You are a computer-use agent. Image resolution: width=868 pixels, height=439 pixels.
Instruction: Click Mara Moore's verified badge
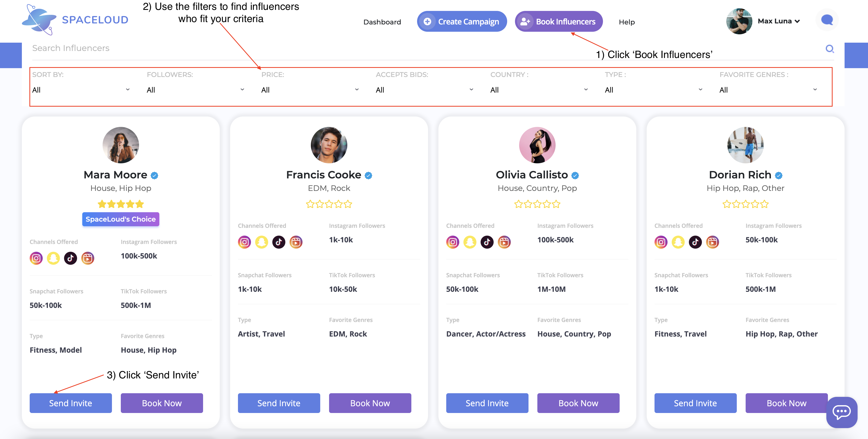click(154, 175)
